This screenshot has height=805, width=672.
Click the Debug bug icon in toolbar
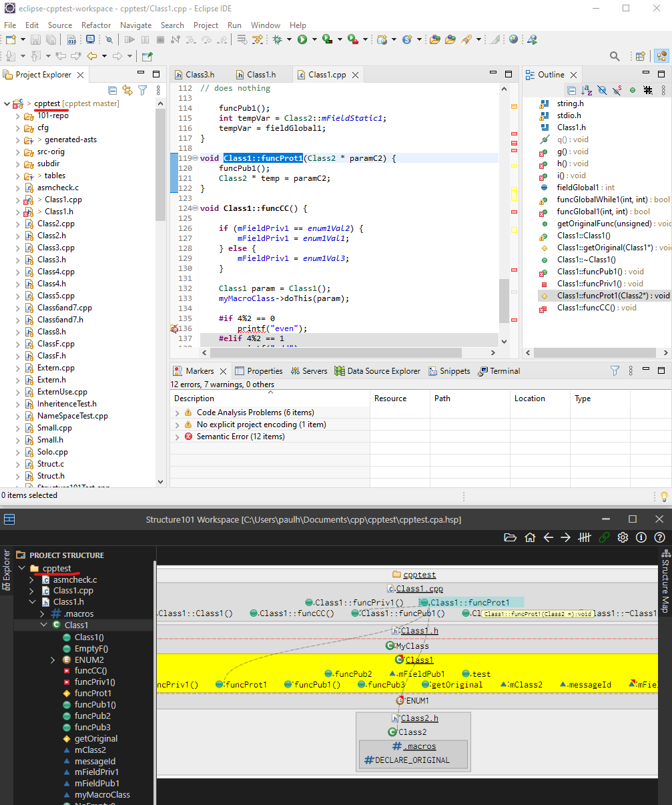click(277, 40)
